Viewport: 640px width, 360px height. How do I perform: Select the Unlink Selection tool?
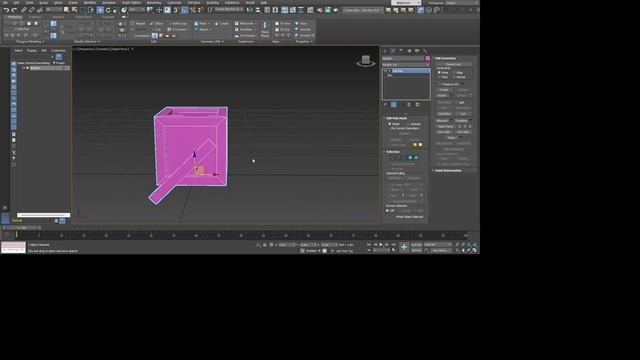click(31, 10)
